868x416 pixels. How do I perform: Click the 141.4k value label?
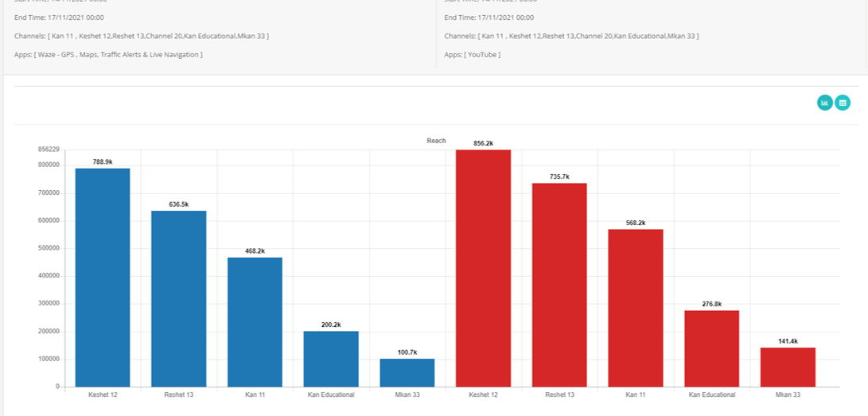point(788,340)
